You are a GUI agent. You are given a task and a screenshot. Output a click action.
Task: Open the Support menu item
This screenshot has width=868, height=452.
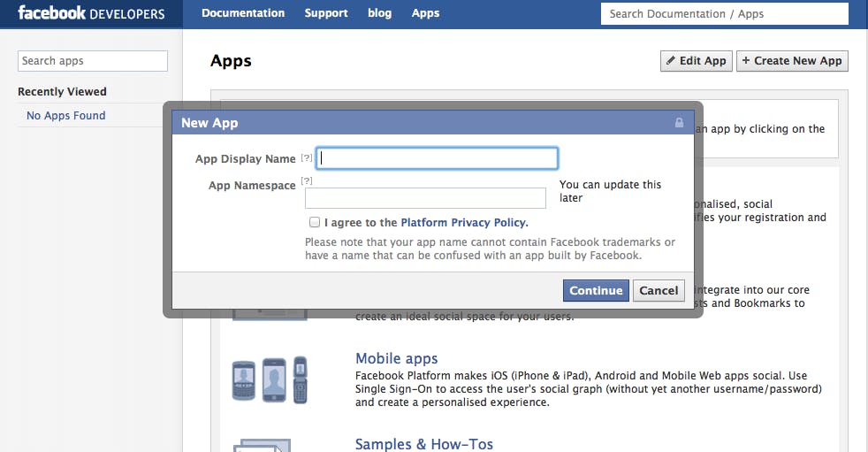(326, 13)
